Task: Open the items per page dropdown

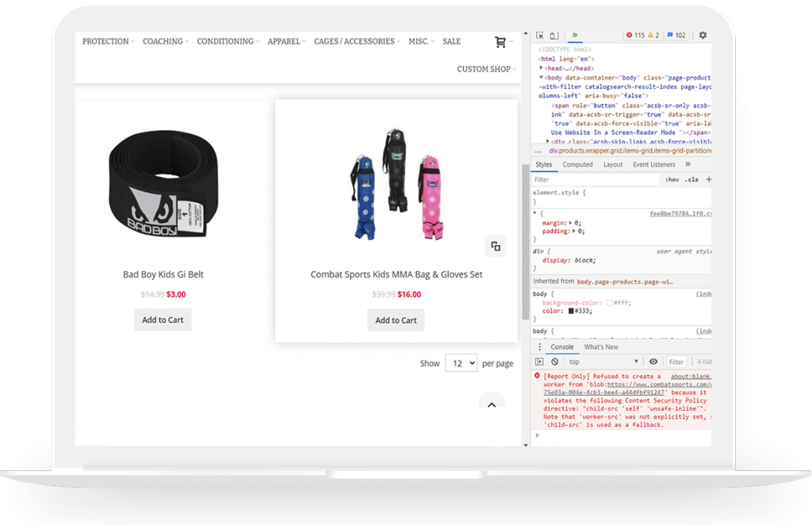Action: tap(461, 362)
